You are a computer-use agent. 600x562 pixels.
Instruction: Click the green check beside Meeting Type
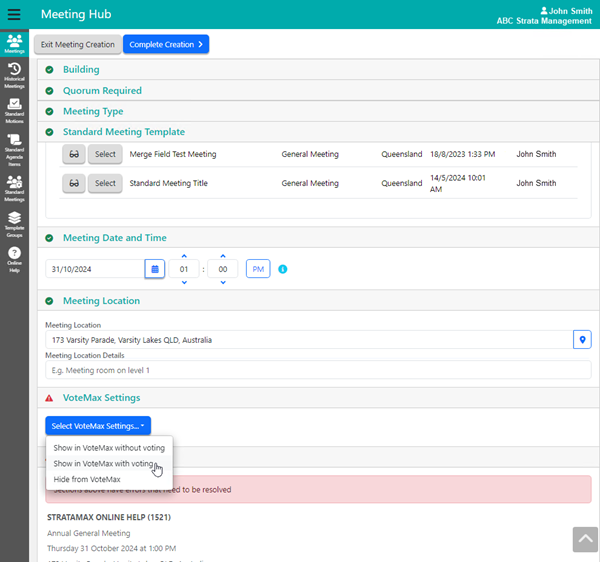pyautogui.click(x=49, y=111)
